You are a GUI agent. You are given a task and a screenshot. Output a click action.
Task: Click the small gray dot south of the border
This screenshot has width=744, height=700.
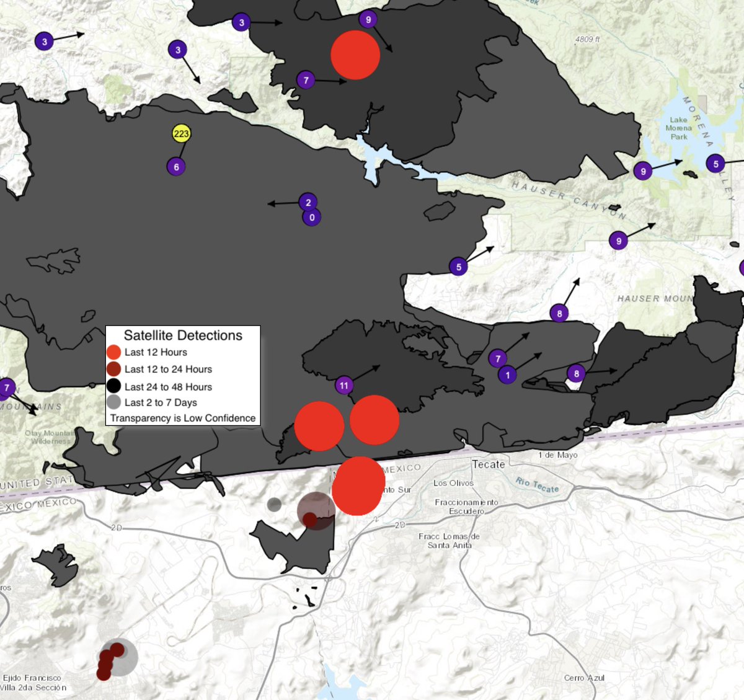point(274,505)
